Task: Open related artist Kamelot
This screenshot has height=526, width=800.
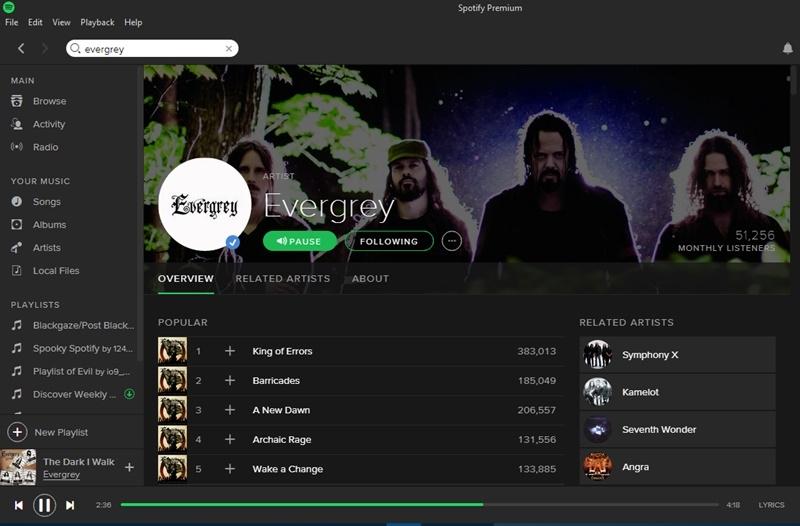Action: tap(677, 392)
